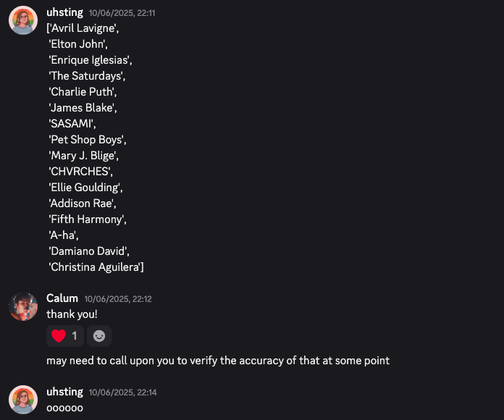
Task: Click Calum's profile avatar
Action: click(23, 306)
